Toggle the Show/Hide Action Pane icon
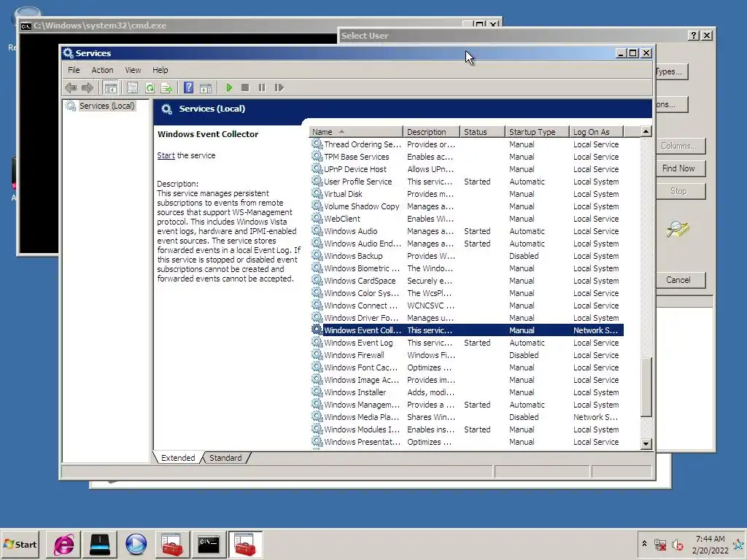Viewport: 747px width, 560px height. click(205, 87)
